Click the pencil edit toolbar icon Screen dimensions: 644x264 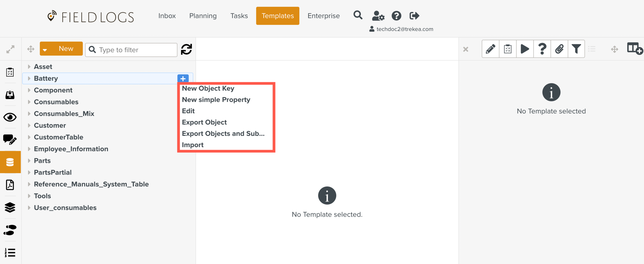pos(490,49)
